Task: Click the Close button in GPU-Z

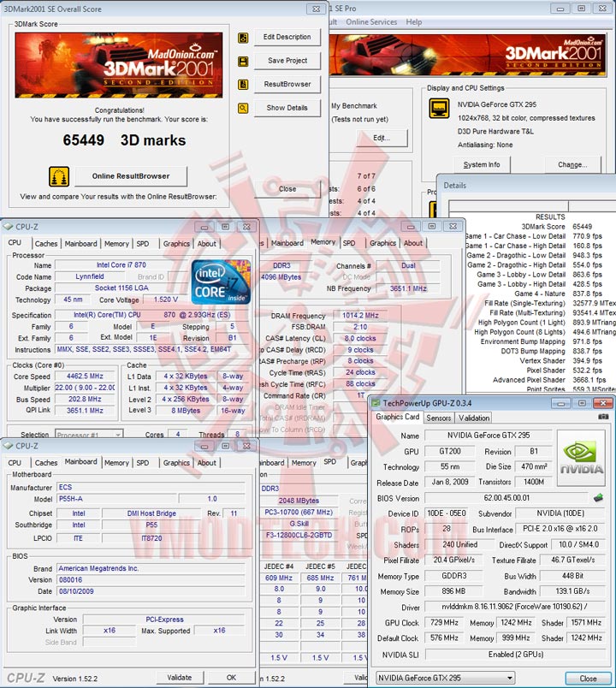Action: (588, 679)
